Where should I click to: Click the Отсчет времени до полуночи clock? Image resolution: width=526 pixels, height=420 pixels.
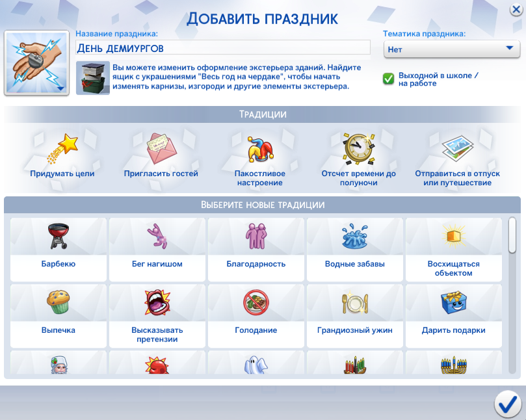[358, 150]
